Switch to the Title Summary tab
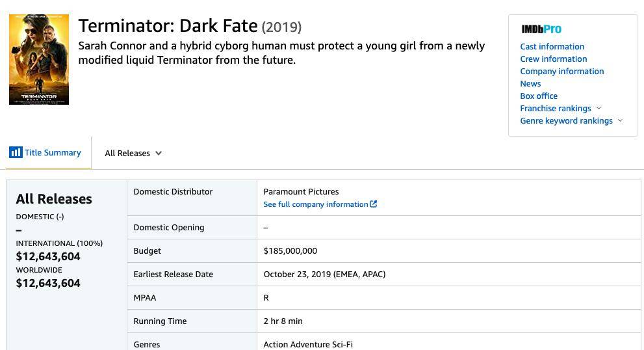Image resolution: width=644 pixels, height=350 pixels. (x=45, y=153)
